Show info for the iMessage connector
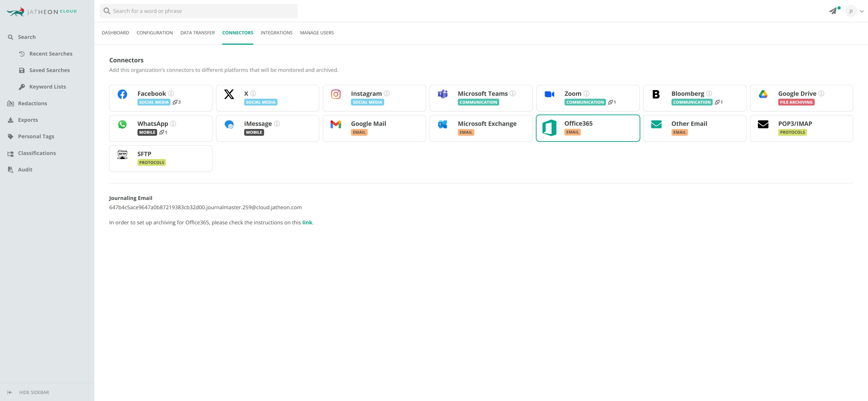 pyautogui.click(x=277, y=124)
